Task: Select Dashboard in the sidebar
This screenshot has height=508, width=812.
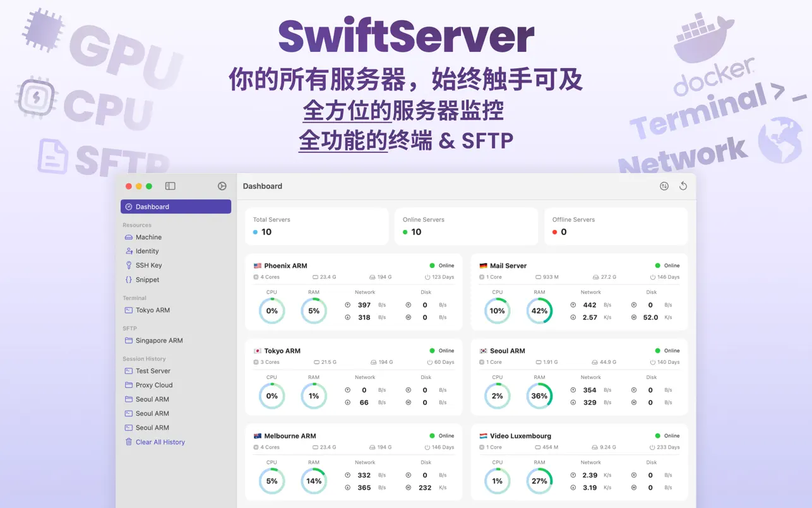Action: (152, 207)
